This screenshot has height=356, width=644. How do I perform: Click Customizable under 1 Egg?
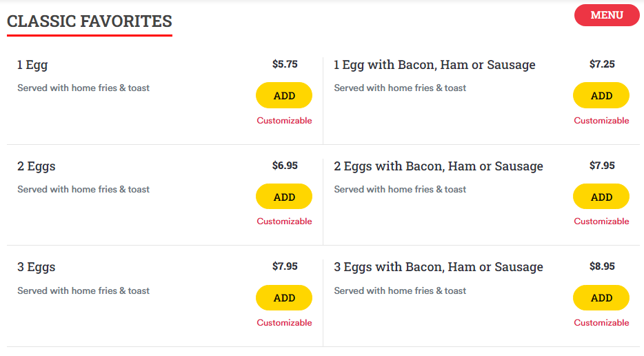click(x=284, y=121)
